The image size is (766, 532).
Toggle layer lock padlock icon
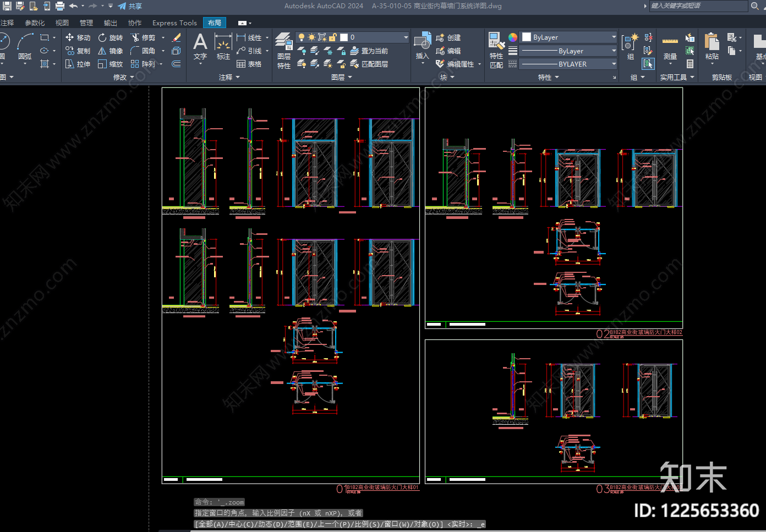click(x=333, y=37)
